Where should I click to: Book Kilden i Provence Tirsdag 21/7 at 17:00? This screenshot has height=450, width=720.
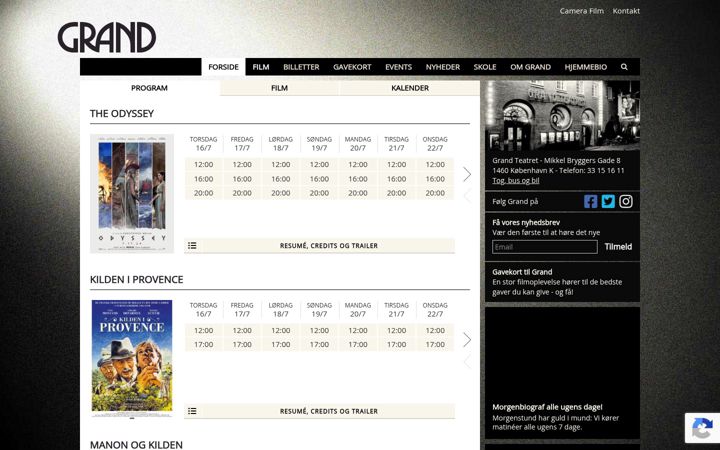pos(396,344)
